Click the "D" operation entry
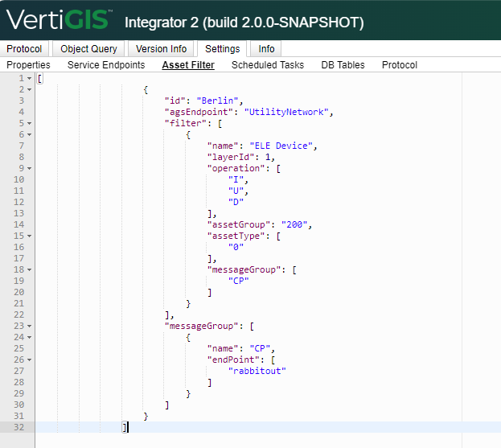Viewport: 501px width, 448px height. click(236, 202)
